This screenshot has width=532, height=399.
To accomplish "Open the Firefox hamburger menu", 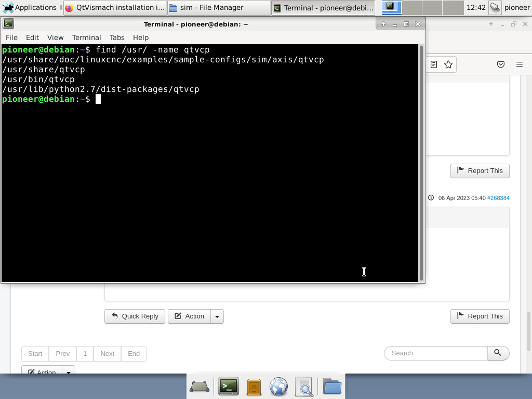I will click(520, 64).
